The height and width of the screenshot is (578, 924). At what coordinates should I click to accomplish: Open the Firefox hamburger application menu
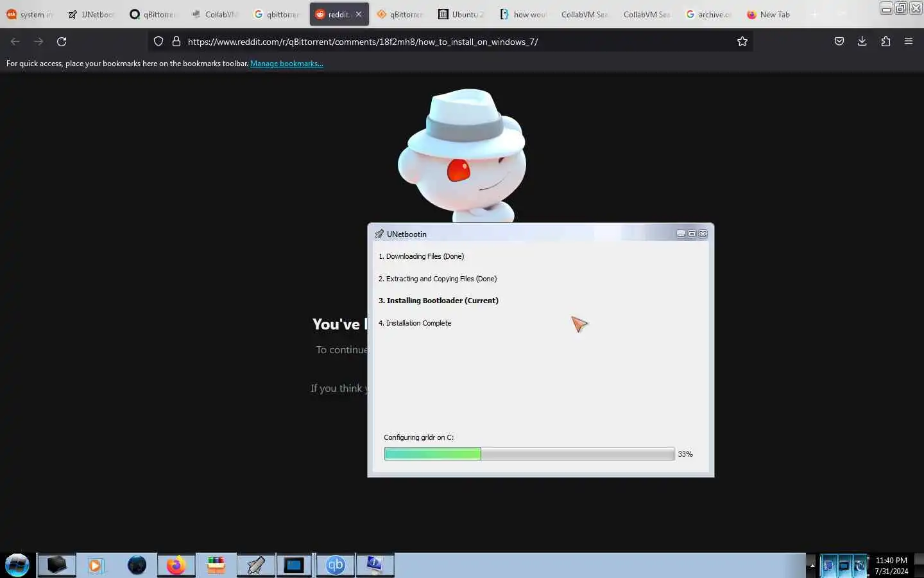909,42
